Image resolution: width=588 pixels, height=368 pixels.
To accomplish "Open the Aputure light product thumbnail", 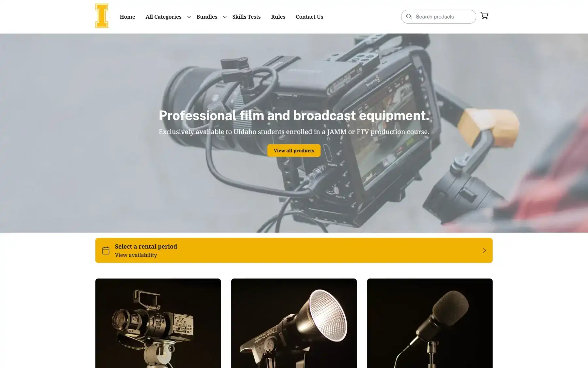I will (x=294, y=323).
